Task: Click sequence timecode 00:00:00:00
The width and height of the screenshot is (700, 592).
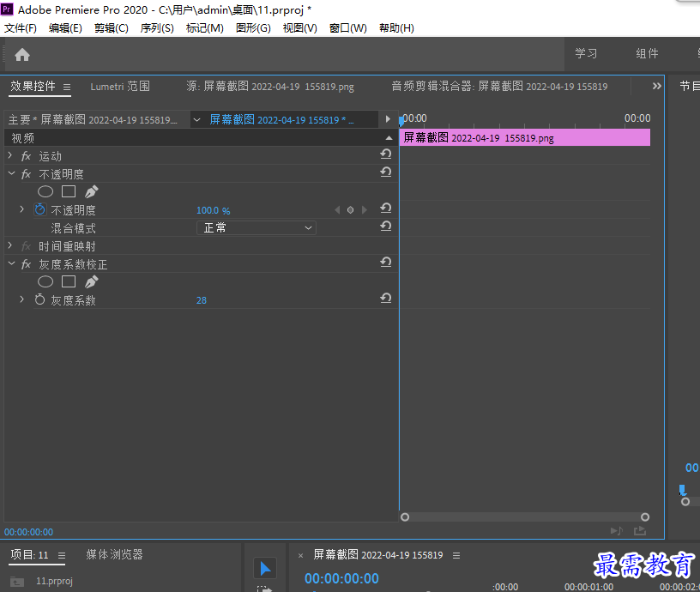Action: (341, 578)
